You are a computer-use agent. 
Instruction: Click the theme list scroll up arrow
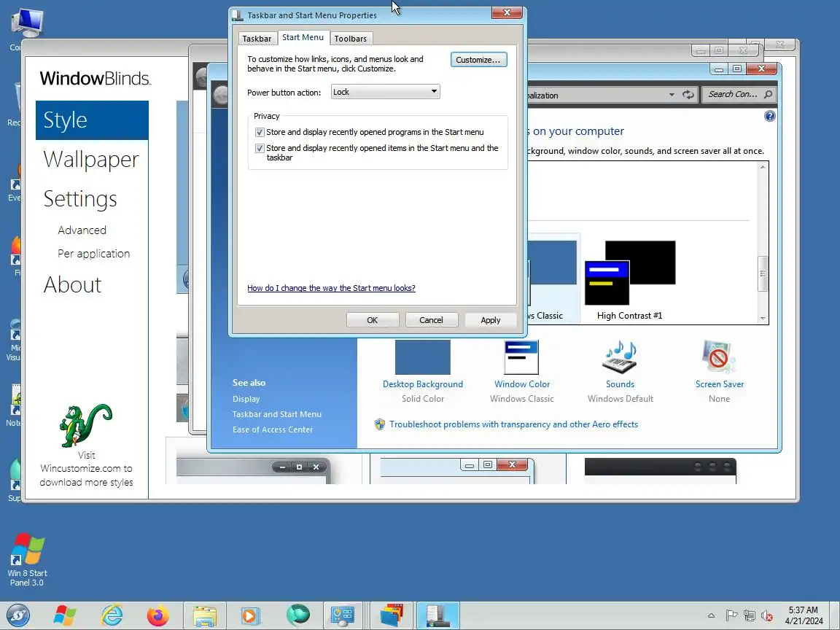point(763,167)
